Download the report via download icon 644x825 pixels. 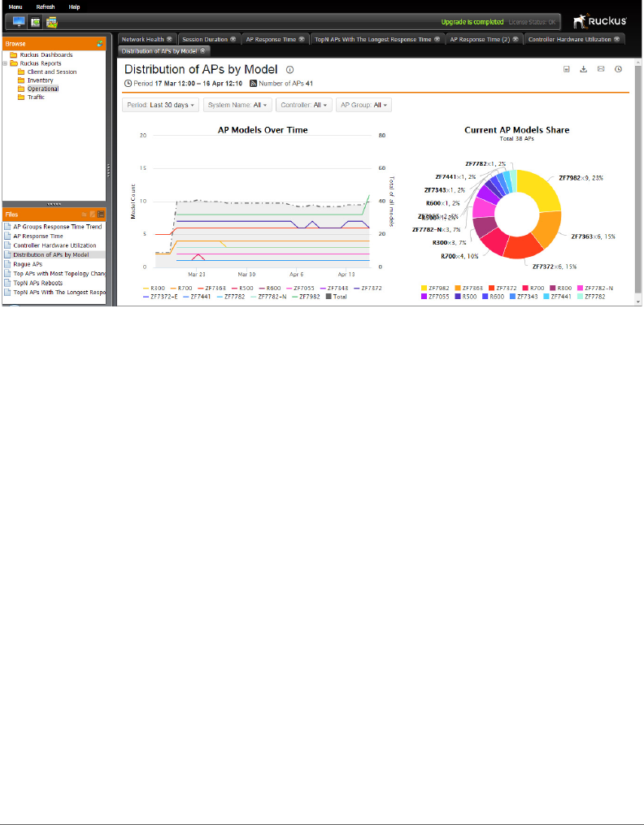(584, 69)
